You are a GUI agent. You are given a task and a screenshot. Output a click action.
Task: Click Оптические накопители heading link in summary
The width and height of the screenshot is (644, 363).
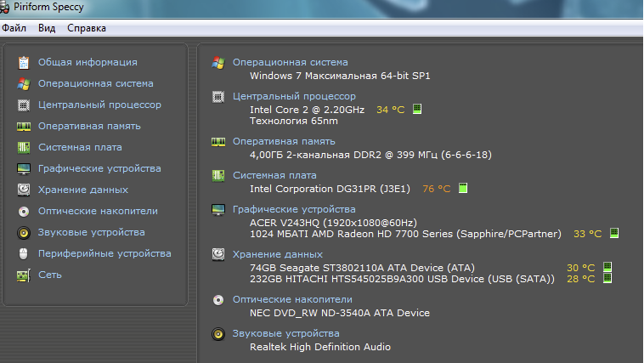pos(293,300)
